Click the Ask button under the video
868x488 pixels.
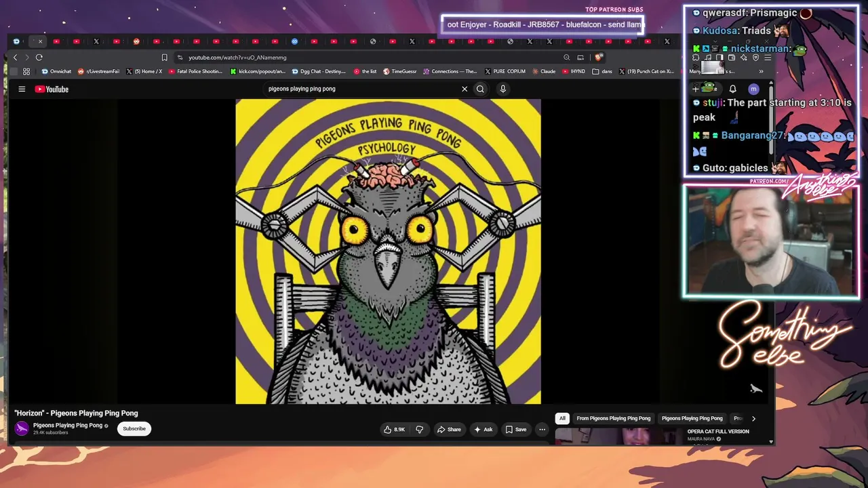point(483,429)
